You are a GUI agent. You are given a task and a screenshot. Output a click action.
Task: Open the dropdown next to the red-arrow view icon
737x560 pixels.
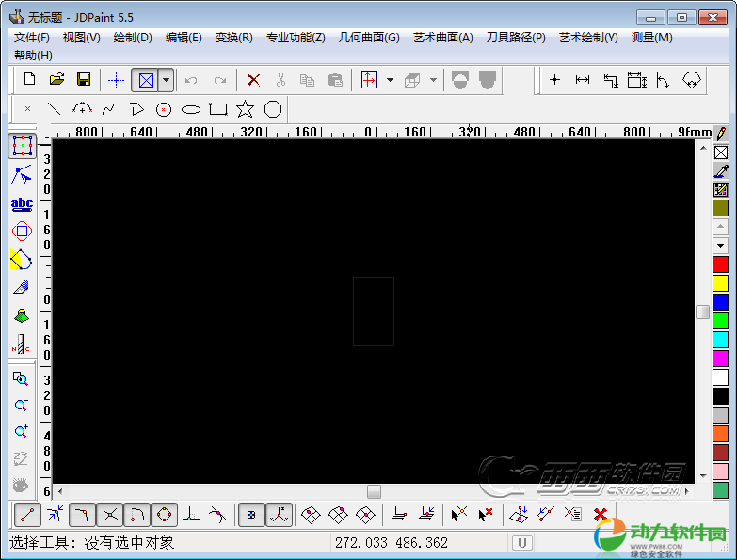click(390, 80)
